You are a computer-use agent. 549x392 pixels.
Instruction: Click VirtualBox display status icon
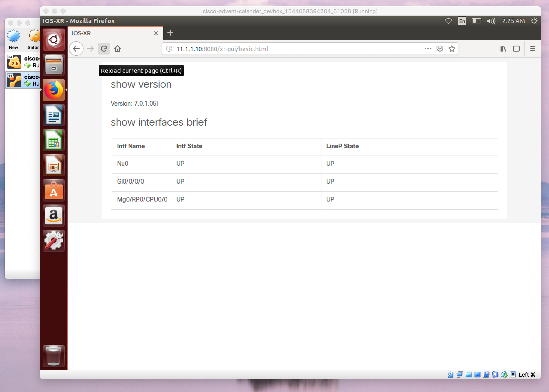point(477,374)
